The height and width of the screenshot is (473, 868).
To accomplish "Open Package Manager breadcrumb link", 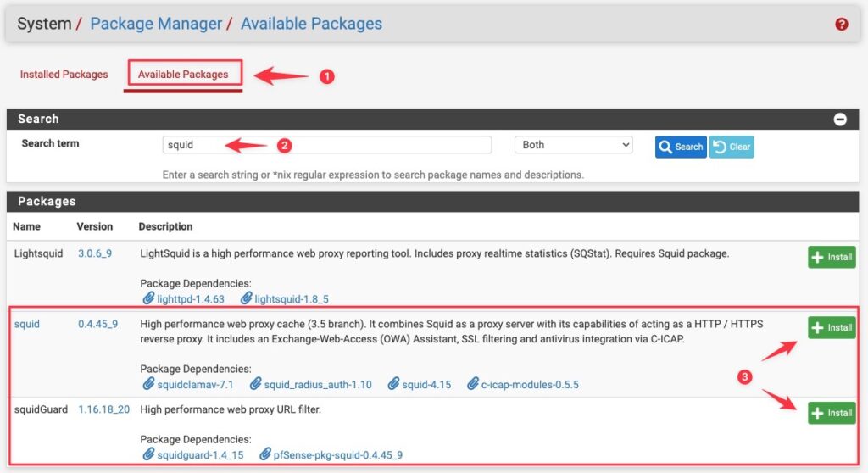I will click(156, 24).
